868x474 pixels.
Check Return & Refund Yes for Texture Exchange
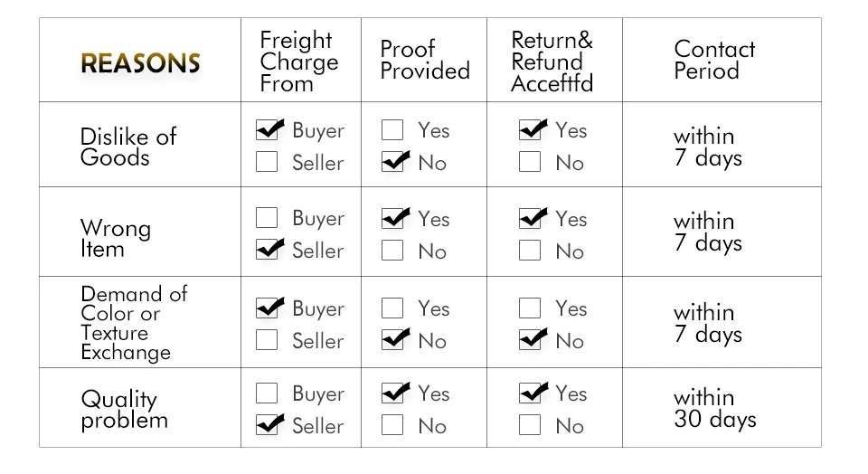coord(530,308)
